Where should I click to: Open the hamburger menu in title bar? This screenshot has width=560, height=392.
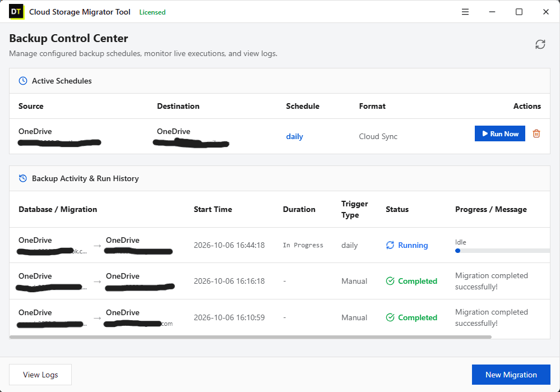pyautogui.click(x=465, y=12)
